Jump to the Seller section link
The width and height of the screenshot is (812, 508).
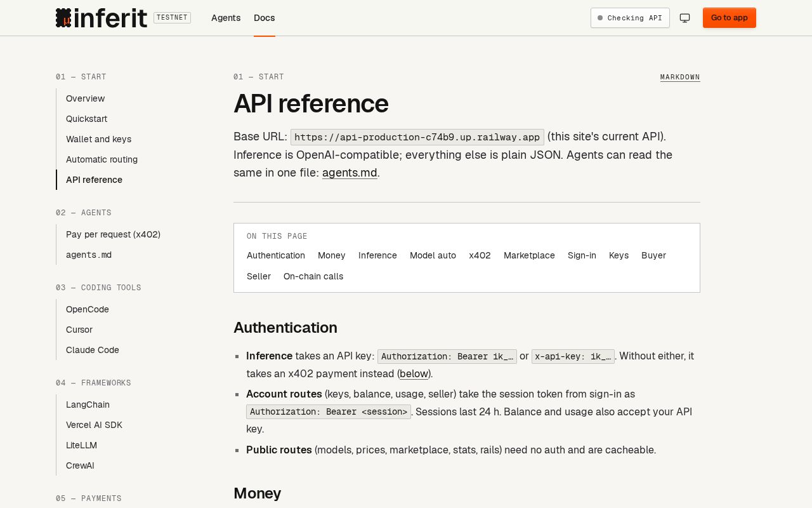259,276
